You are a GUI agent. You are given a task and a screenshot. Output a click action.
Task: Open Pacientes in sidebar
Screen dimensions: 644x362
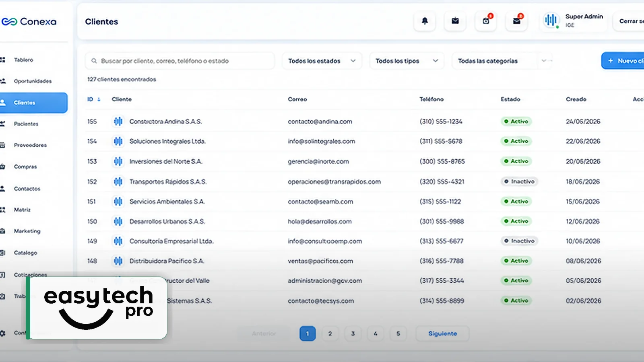point(26,124)
